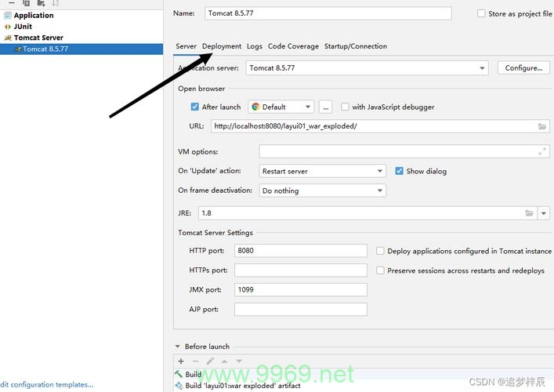Open the JRE dropdown arrow
This screenshot has height=392, width=554.
click(543, 213)
